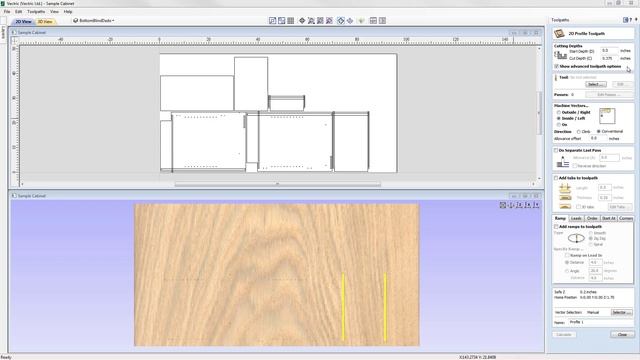Select the tile windows horizontally icon
Image resolution: width=640 pixels, height=360 pixels.
[373, 20]
